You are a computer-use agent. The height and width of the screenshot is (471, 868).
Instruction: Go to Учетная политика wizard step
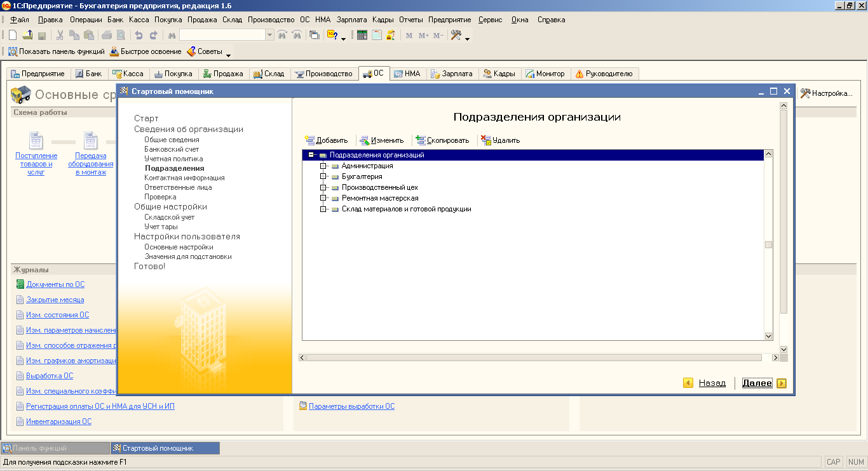pyautogui.click(x=173, y=159)
